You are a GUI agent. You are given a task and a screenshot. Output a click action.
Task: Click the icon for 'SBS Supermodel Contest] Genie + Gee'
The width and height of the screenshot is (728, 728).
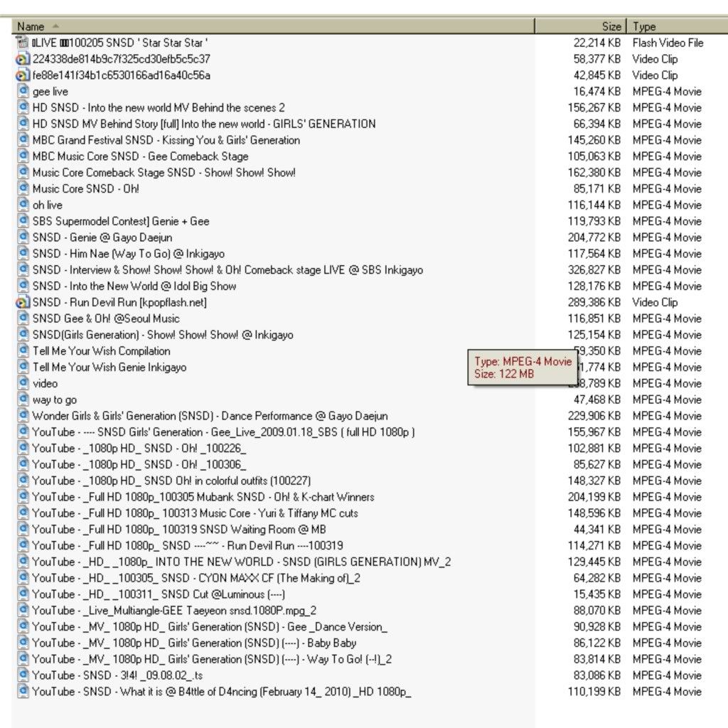23,222
